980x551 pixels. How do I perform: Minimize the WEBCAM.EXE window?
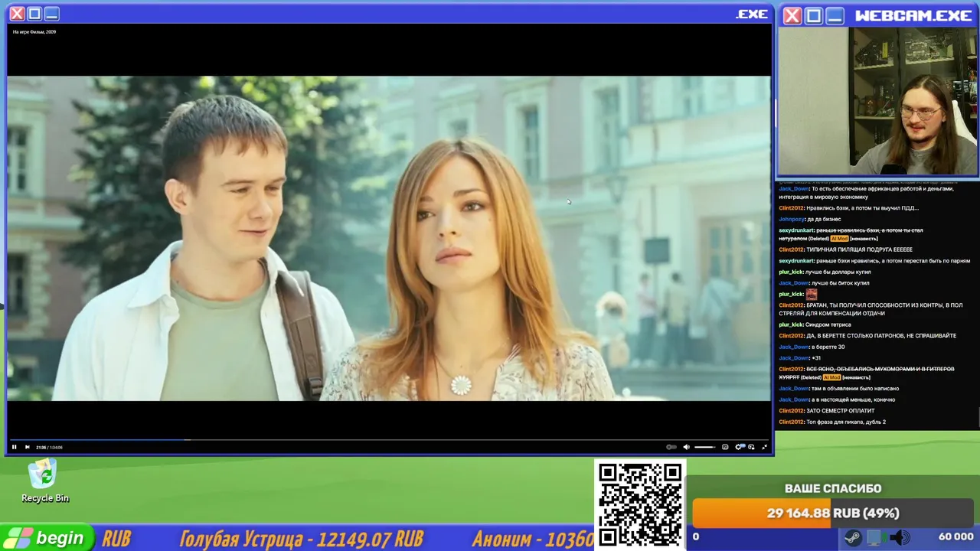[835, 15]
